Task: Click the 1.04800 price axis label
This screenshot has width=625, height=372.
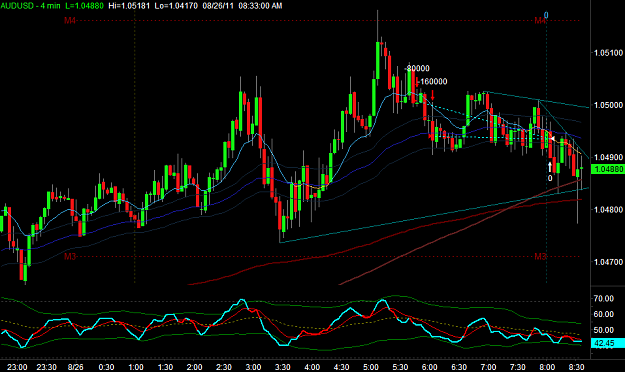Action: coord(608,209)
